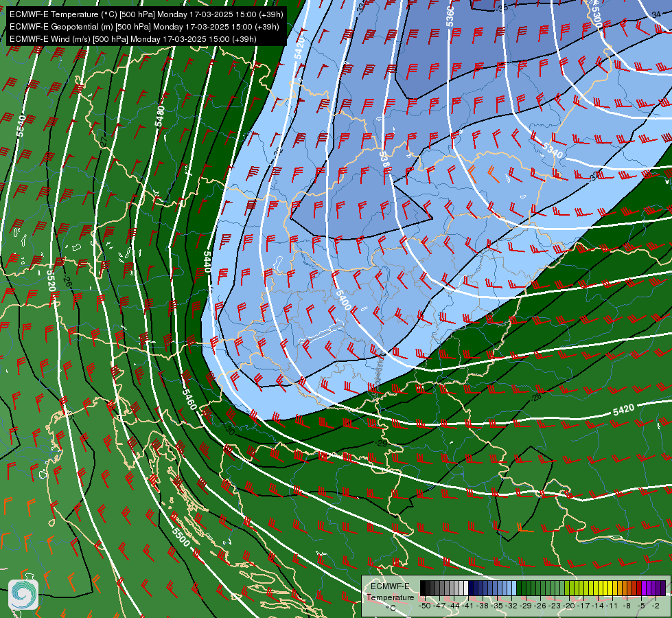
Task: Pick the black swatch at legend start
Action: 423,588
